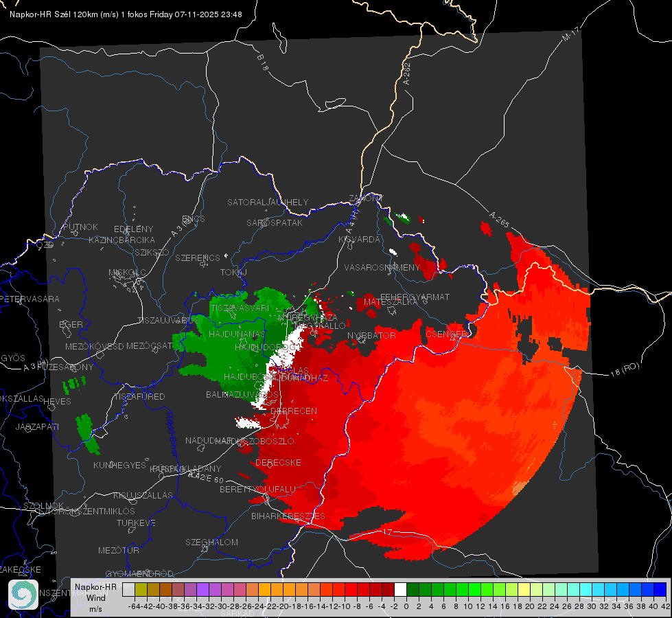Click the TOKAJ city label
The width and height of the screenshot is (672, 618).
pyautogui.click(x=233, y=273)
